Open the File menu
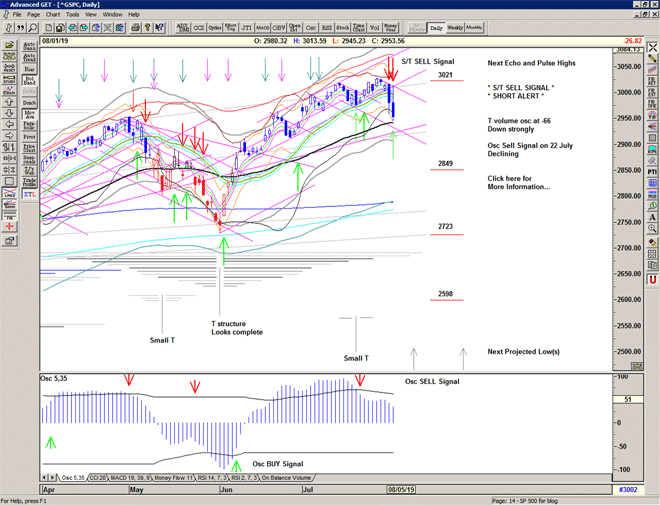This screenshot has height=505, width=660. tap(17, 14)
